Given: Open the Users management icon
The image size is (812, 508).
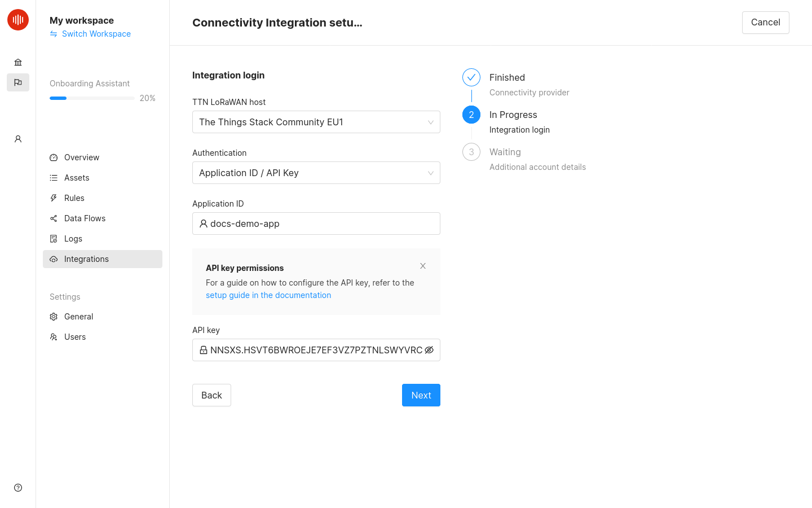Looking at the screenshot, I should coord(53,336).
